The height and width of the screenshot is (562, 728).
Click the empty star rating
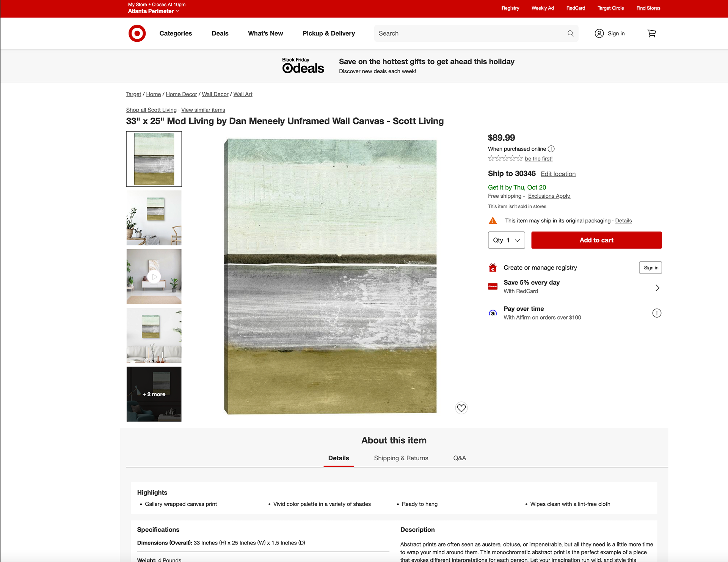pos(505,159)
